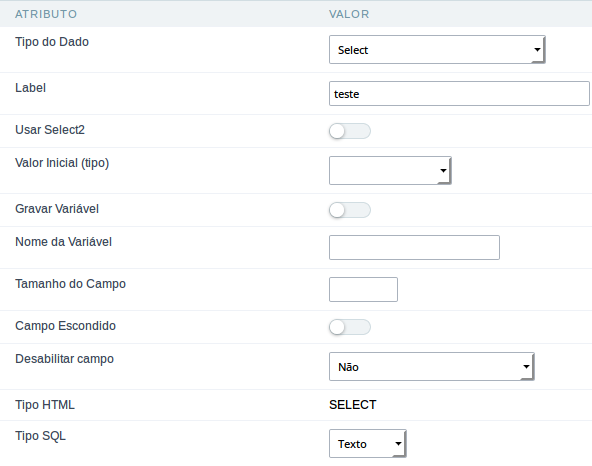Click the Tipo SQL label text

(x=40, y=436)
